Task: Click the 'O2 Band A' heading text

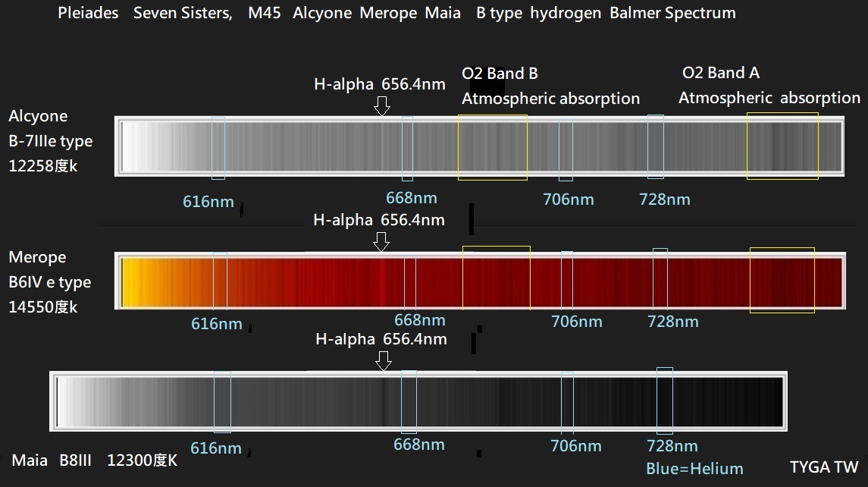Action: [721, 73]
